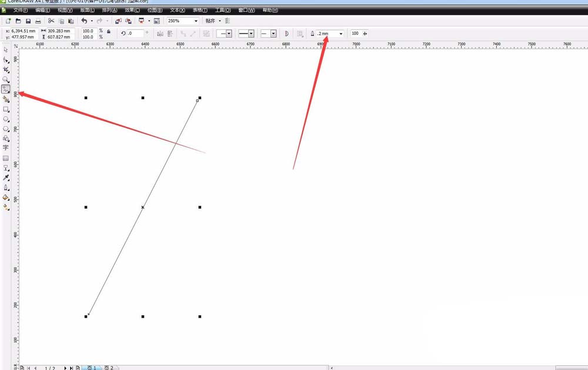Click the rotation angle input field
The image size is (588, 370).
pos(135,34)
